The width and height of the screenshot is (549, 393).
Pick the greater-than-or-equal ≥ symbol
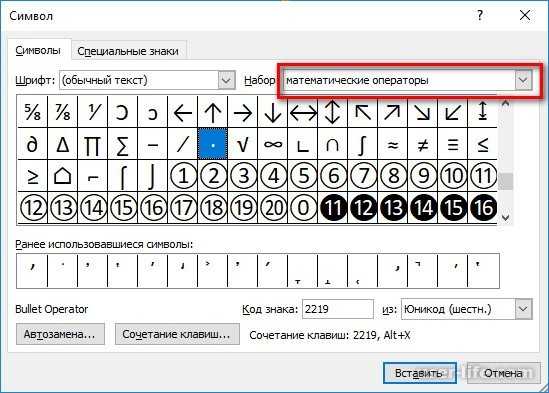point(32,175)
